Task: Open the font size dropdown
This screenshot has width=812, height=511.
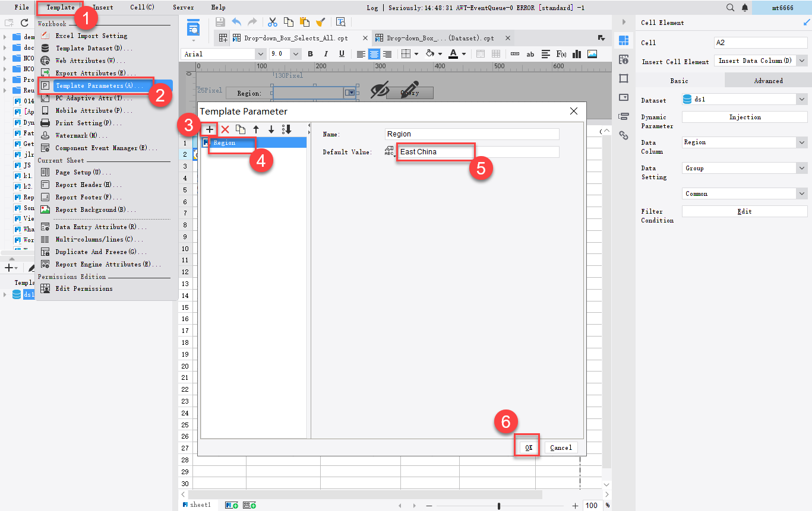Action: (x=295, y=54)
